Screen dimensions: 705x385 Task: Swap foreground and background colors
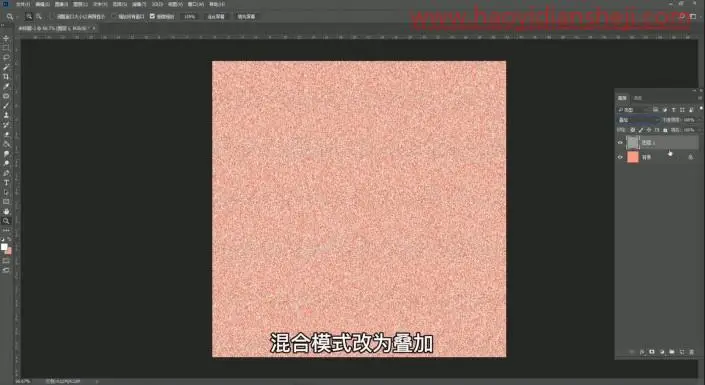9,240
